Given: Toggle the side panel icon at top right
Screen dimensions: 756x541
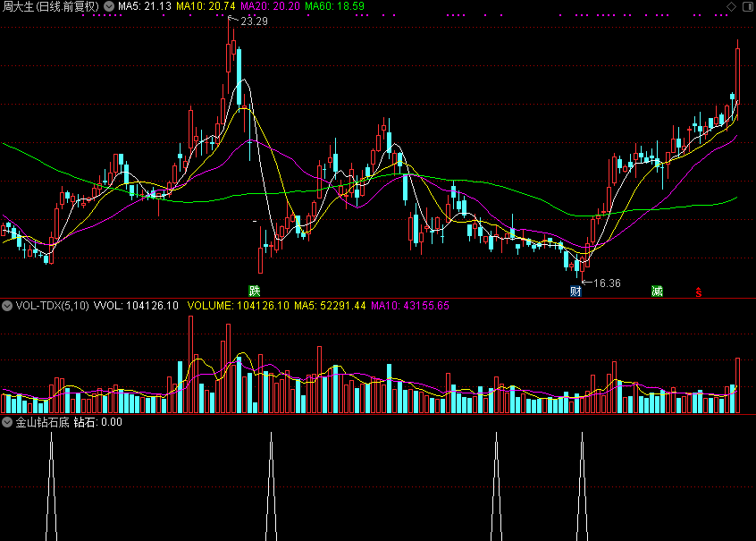Looking at the screenshot, I should (x=748, y=6).
